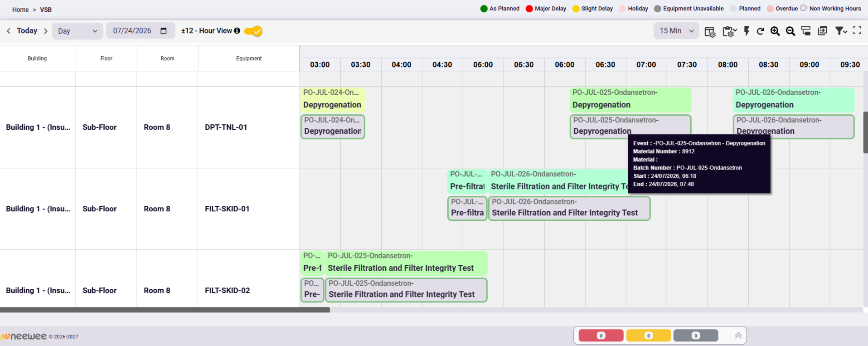Click the zoom out magnifier icon
Image resolution: width=868 pixels, height=346 pixels.
coord(790,31)
